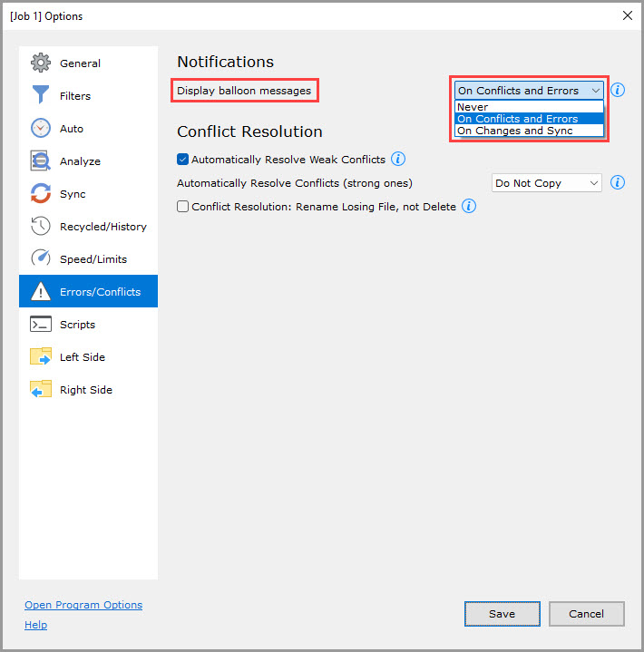Go to the Left Side settings page
This screenshot has width=644, height=652.
pos(82,357)
